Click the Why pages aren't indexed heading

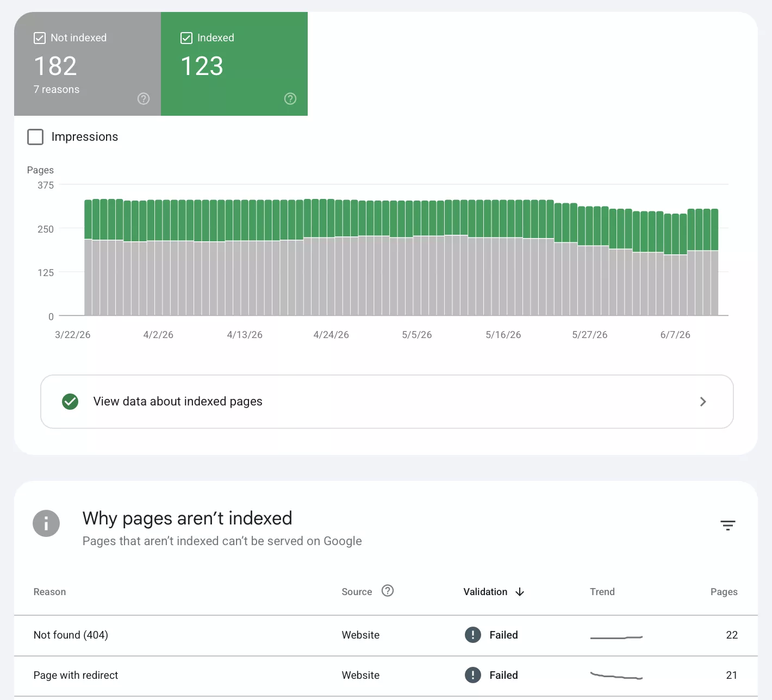[x=188, y=518]
